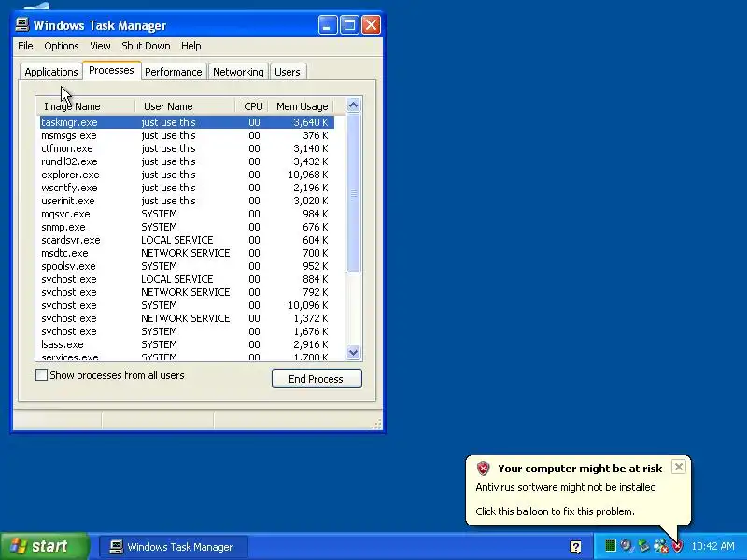The height and width of the screenshot is (560, 747).
Task: Switch to the Applications tab
Action: pyautogui.click(x=51, y=72)
